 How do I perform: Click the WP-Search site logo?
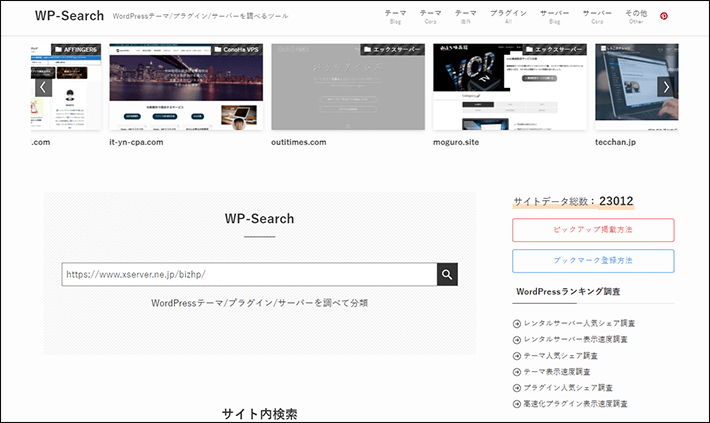click(69, 16)
